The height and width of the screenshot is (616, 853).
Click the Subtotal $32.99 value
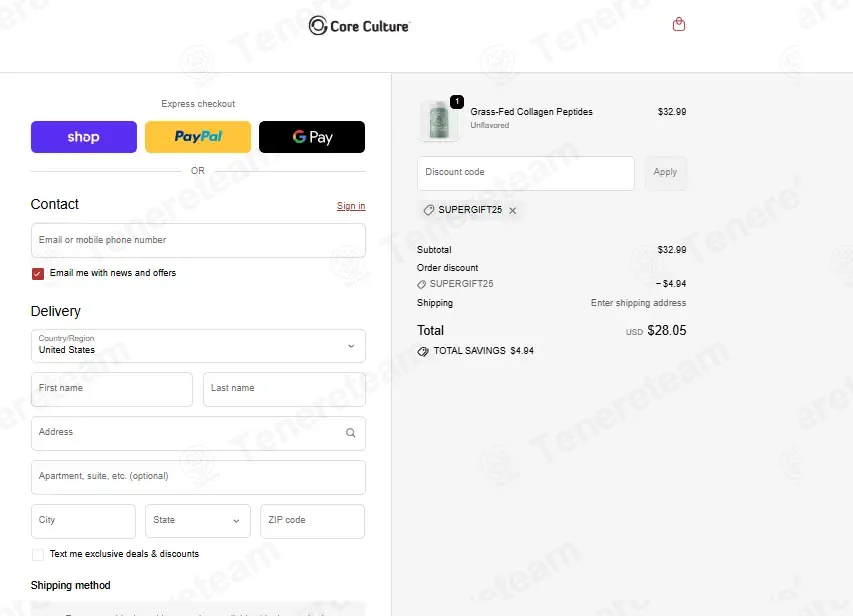click(672, 250)
